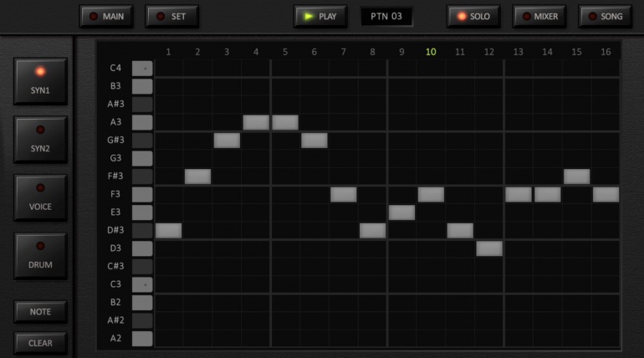Click the highlighted step number 10

coord(431,52)
